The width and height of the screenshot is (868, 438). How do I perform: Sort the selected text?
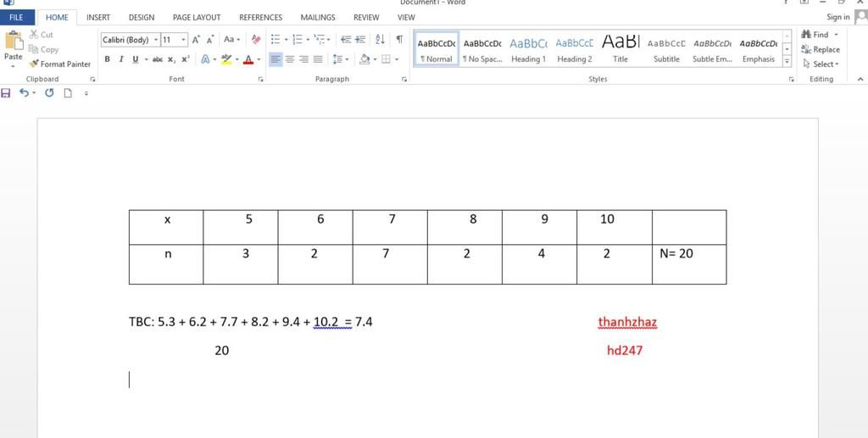380,40
